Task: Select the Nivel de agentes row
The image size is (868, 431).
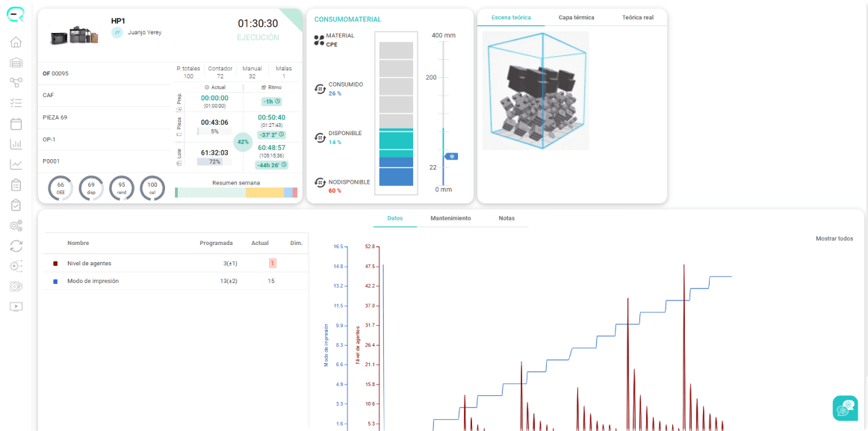Action: [x=176, y=264]
